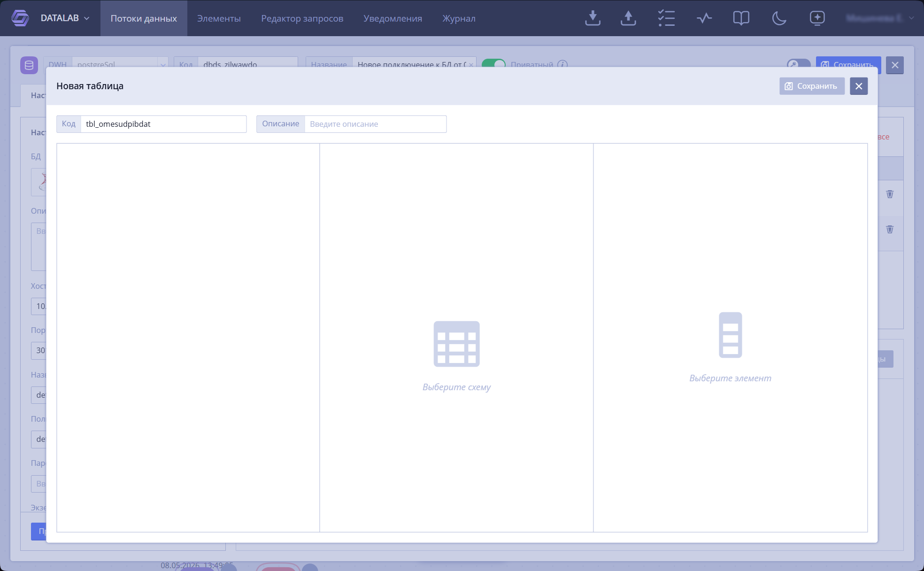Close the Новая таблица dialog

coord(859,86)
